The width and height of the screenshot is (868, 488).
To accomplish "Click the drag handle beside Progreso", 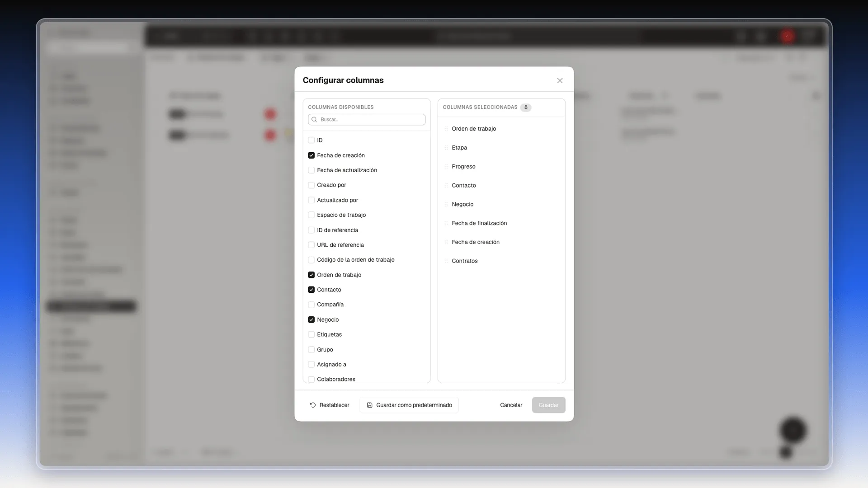I will coord(446,167).
